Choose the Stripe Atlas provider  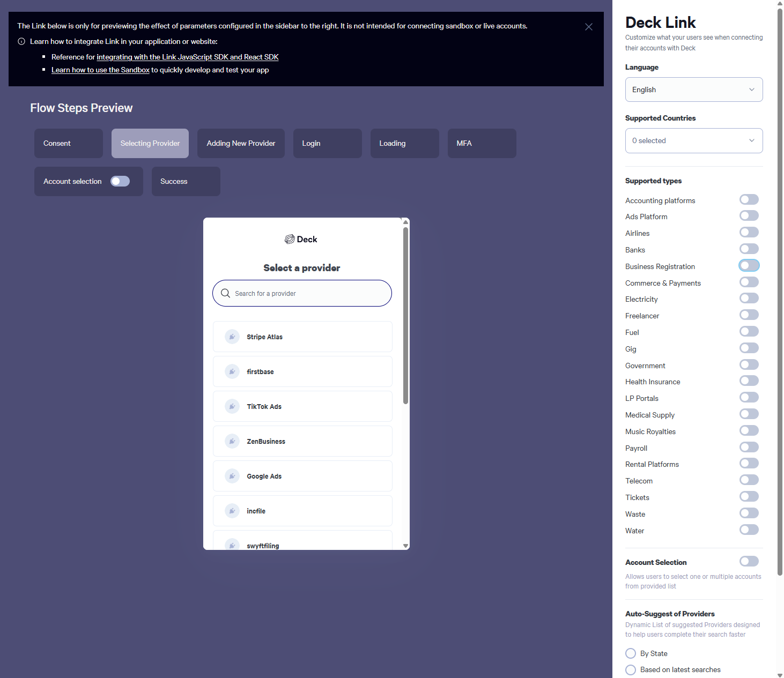pos(302,337)
